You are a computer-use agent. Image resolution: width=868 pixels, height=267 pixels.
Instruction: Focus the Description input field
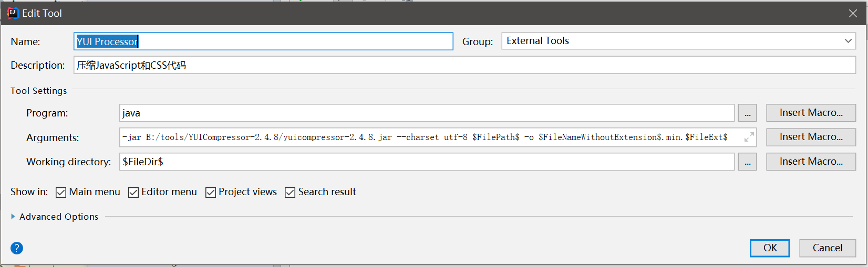464,66
